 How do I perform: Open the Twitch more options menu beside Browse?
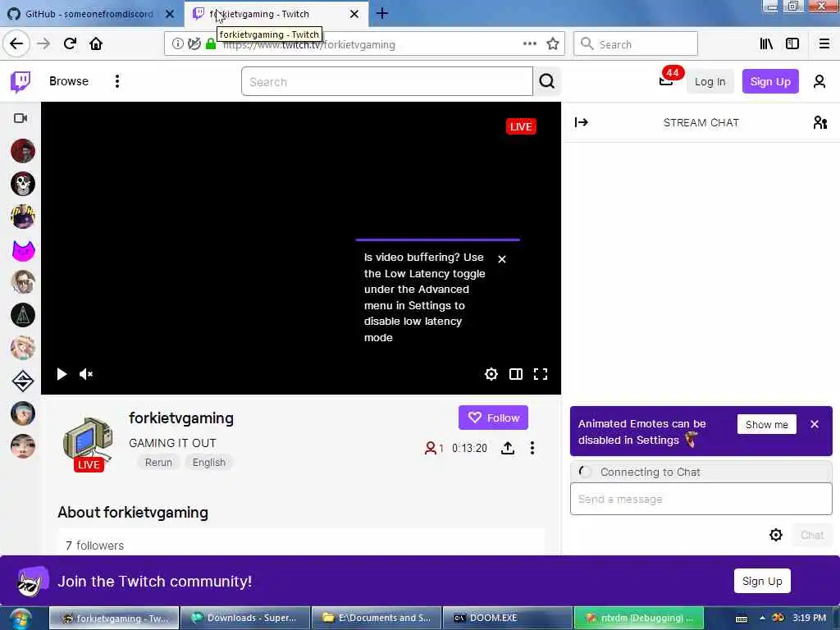pyautogui.click(x=116, y=81)
